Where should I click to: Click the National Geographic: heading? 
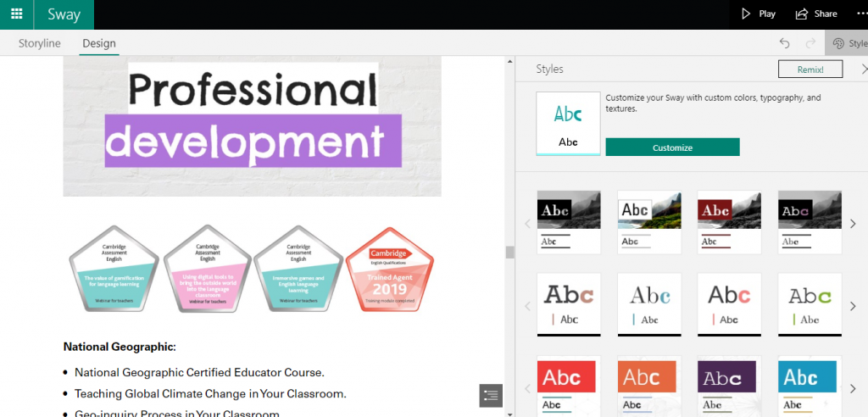[120, 347]
